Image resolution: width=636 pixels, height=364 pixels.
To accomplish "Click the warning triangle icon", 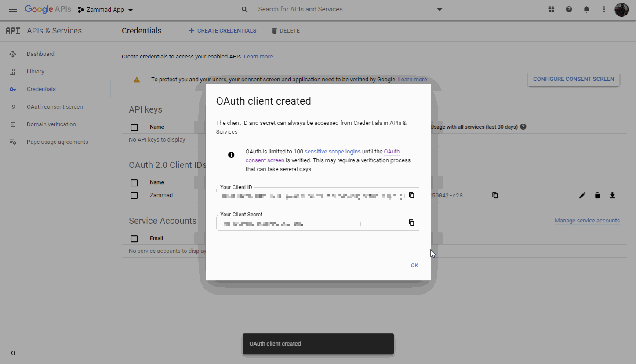I will coord(137,80).
